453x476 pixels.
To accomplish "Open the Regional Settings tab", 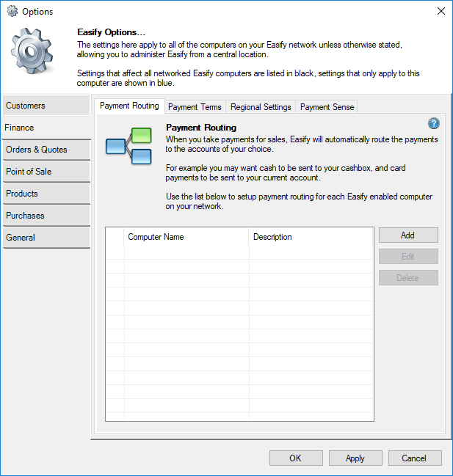I will (x=261, y=107).
